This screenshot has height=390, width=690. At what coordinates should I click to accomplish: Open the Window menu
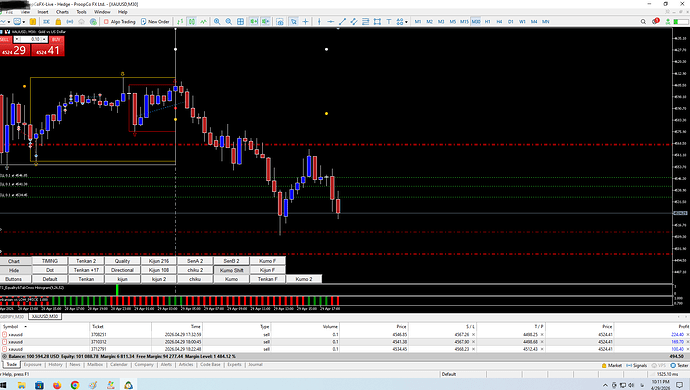click(x=102, y=12)
